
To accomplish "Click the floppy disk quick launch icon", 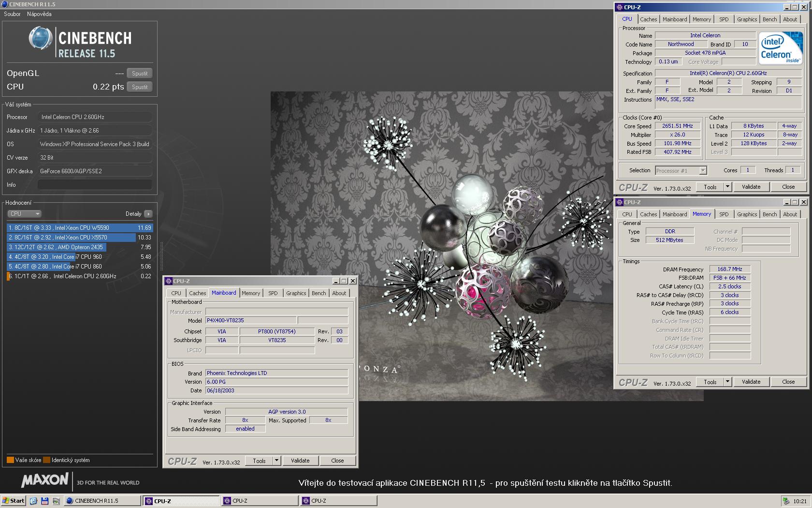I will 45,501.
